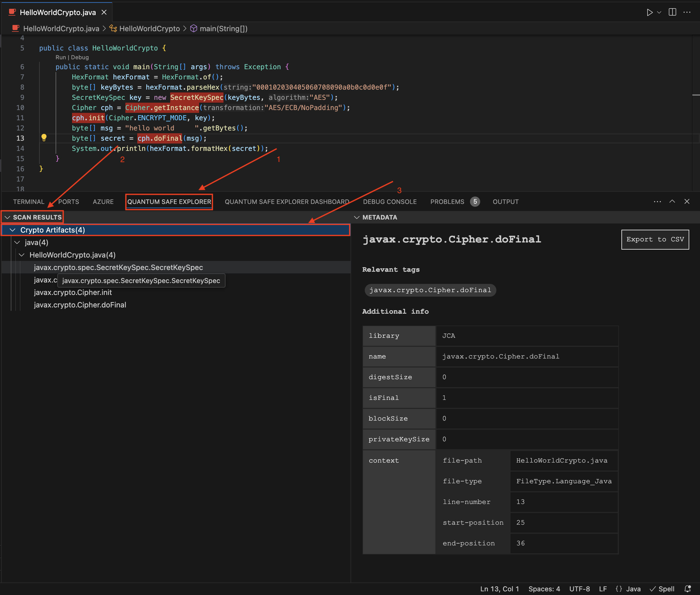Close the HelloWorldCrypto.java tab
Image resolution: width=700 pixels, height=595 pixels.
104,12
